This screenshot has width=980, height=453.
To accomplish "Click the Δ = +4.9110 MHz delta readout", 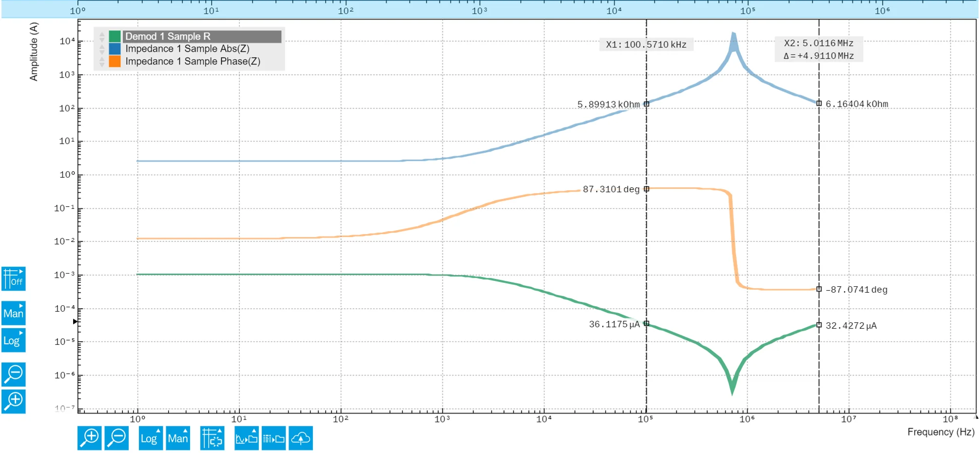I will tap(819, 56).
